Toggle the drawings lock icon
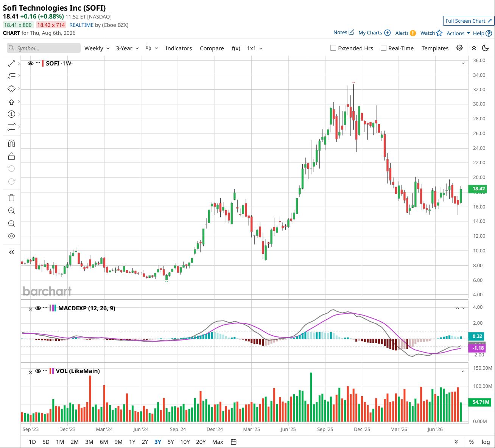Screen dimensions: 495x448 click(11, 156)
